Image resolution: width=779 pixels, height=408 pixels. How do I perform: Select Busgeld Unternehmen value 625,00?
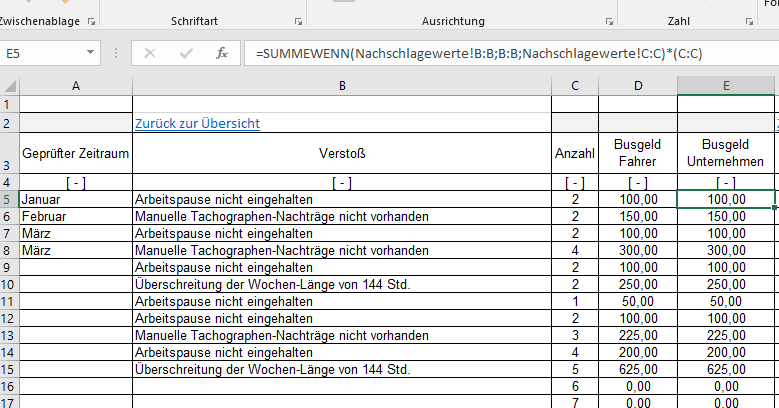tap(726, 369)
